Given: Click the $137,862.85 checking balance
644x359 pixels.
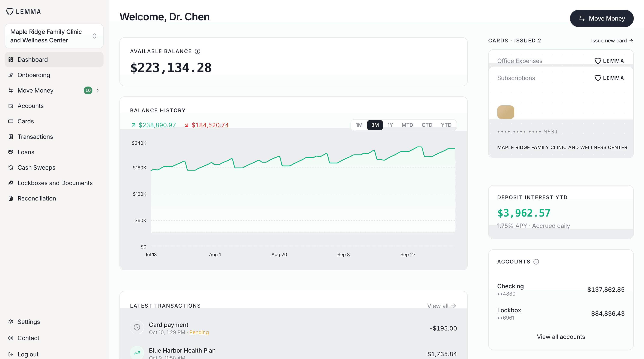Looking at the screenshot, I should [x=606, y=290].
